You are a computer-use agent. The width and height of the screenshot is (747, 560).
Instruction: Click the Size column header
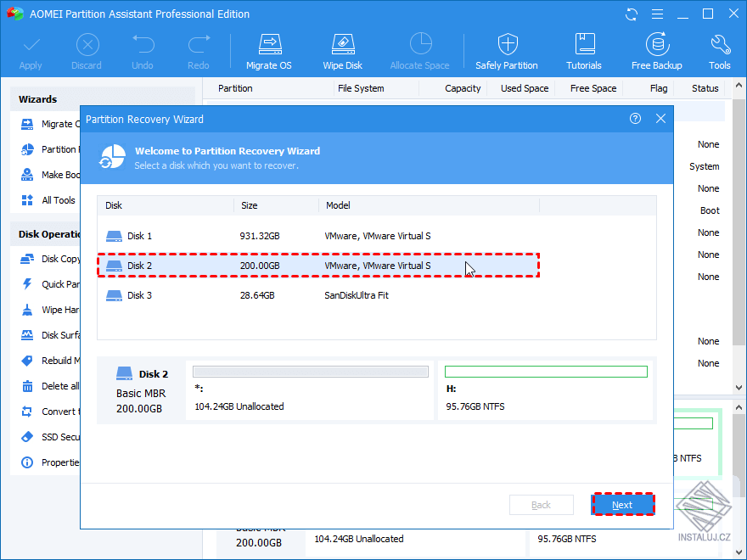click(276, 205)
